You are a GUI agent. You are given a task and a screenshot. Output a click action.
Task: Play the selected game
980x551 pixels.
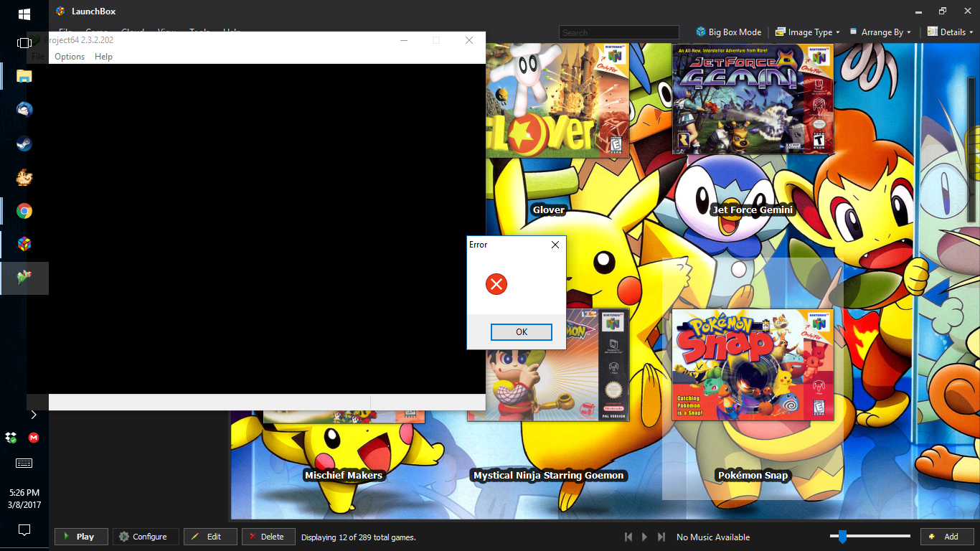81,537
